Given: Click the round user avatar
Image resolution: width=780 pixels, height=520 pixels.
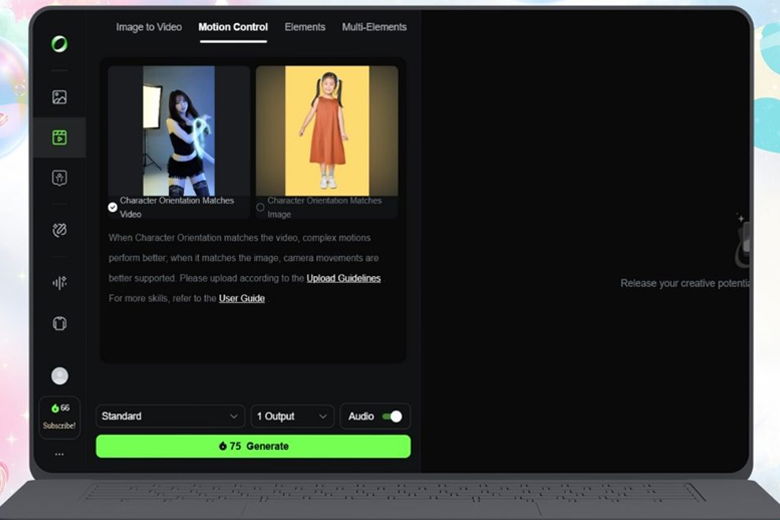Looking at the screenshot, I should [x=60, y=376].
